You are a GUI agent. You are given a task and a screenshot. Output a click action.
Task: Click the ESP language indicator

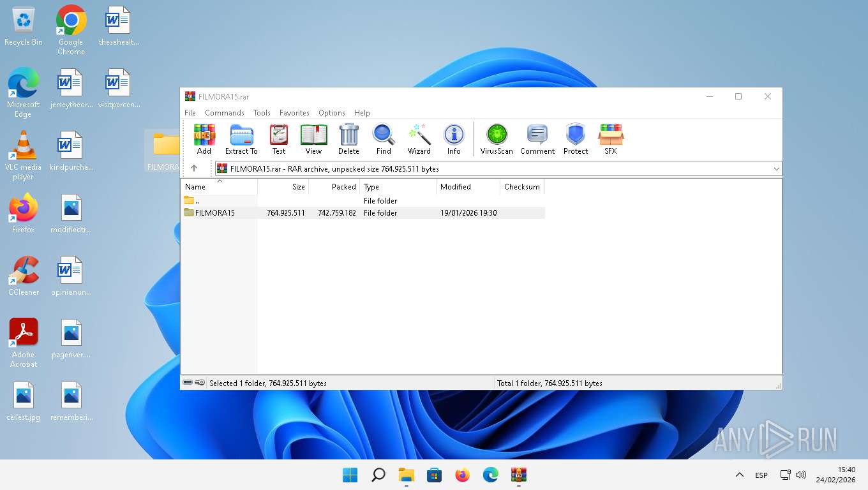(x=761, y=475)
